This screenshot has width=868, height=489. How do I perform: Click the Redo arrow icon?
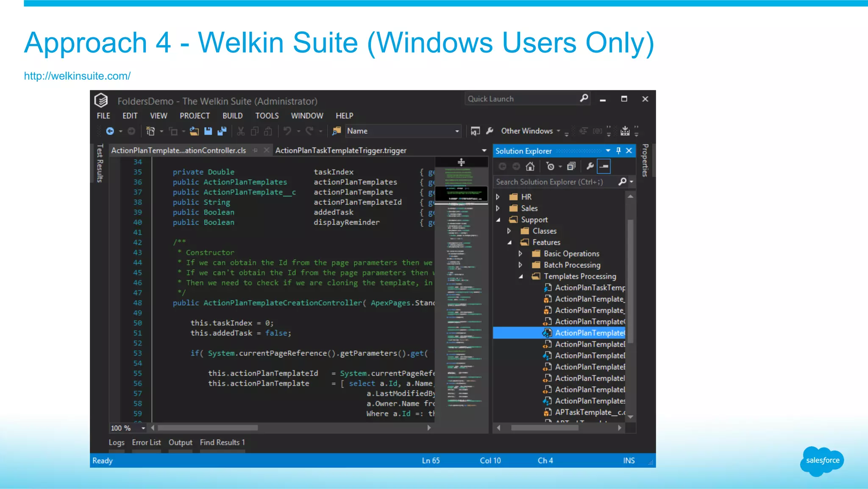coord(309,131)
